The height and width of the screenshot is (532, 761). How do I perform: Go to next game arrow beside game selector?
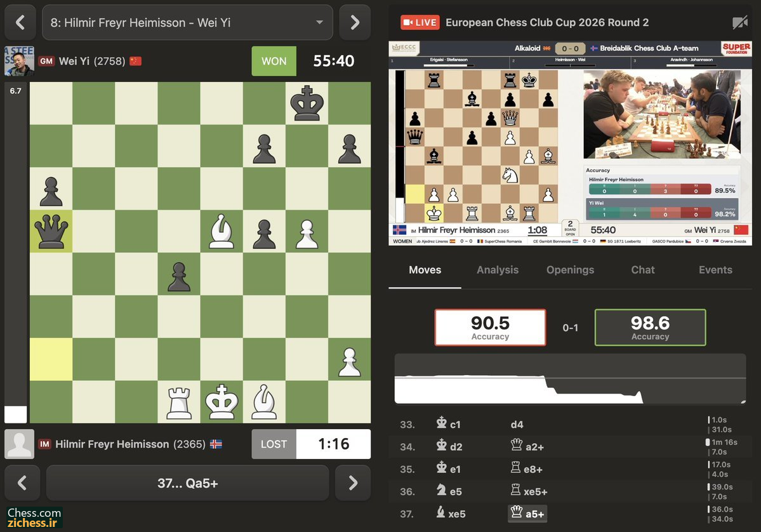point(355,22)
